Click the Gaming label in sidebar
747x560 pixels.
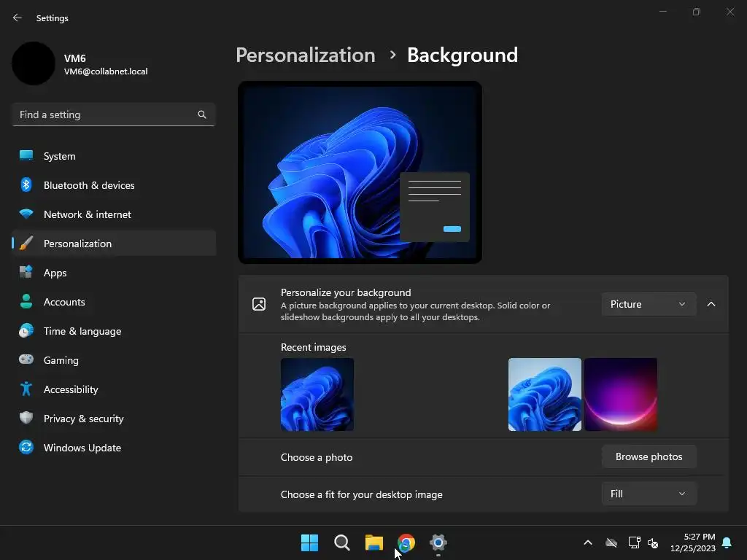coord(61,360)
